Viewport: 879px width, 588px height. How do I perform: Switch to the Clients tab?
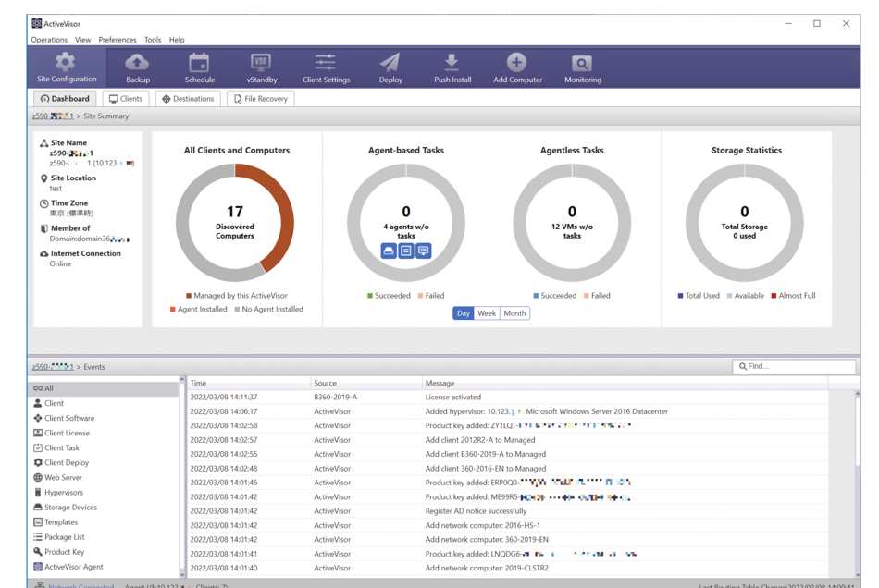click(x=126, y=99)
